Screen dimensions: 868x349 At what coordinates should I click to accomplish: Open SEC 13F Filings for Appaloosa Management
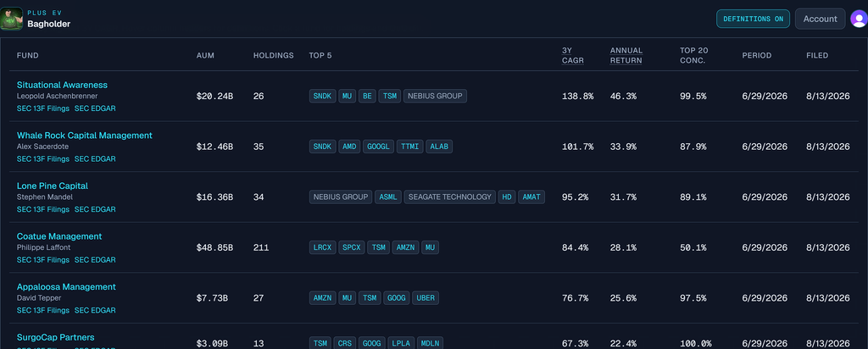pos(43,310)
